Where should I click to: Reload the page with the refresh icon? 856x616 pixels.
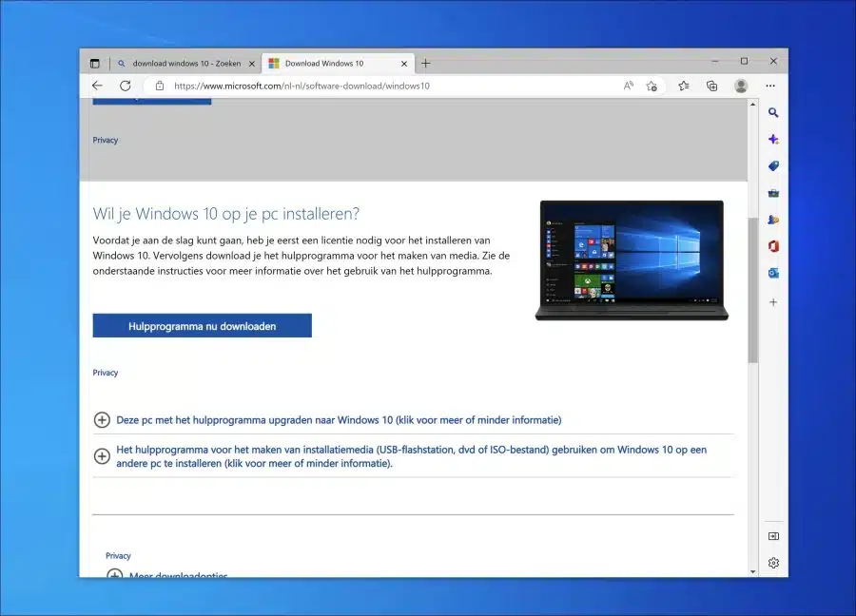point(125,86)
